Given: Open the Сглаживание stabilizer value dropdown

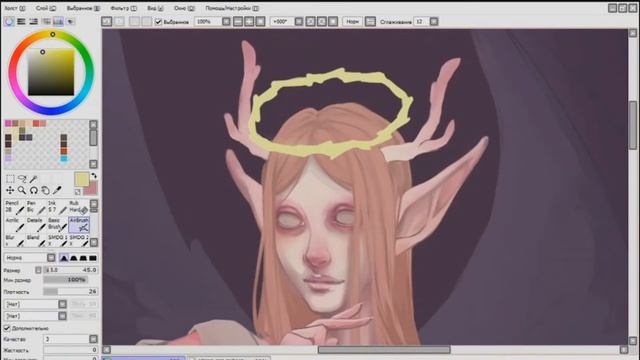Looking at the screenshot, I should 434,22.
